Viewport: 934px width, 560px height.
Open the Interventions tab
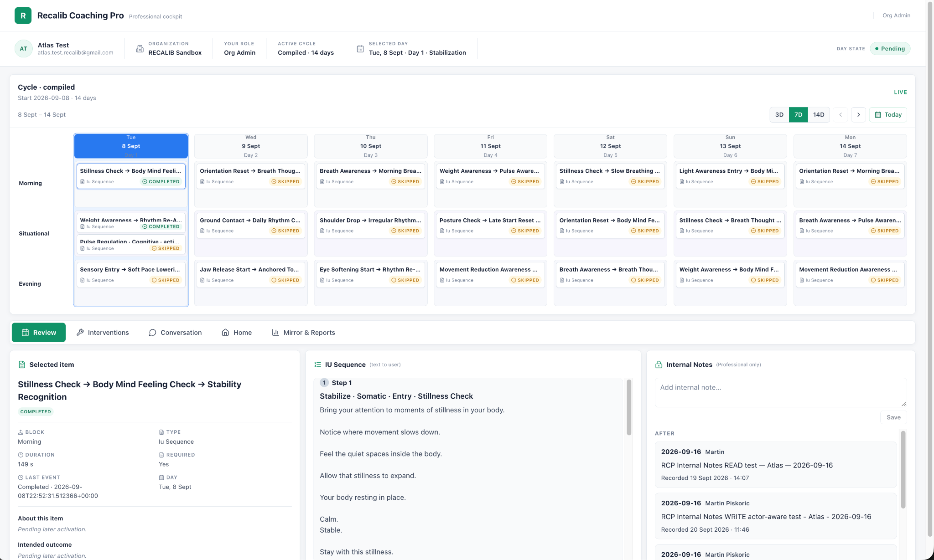pos(103,333)
